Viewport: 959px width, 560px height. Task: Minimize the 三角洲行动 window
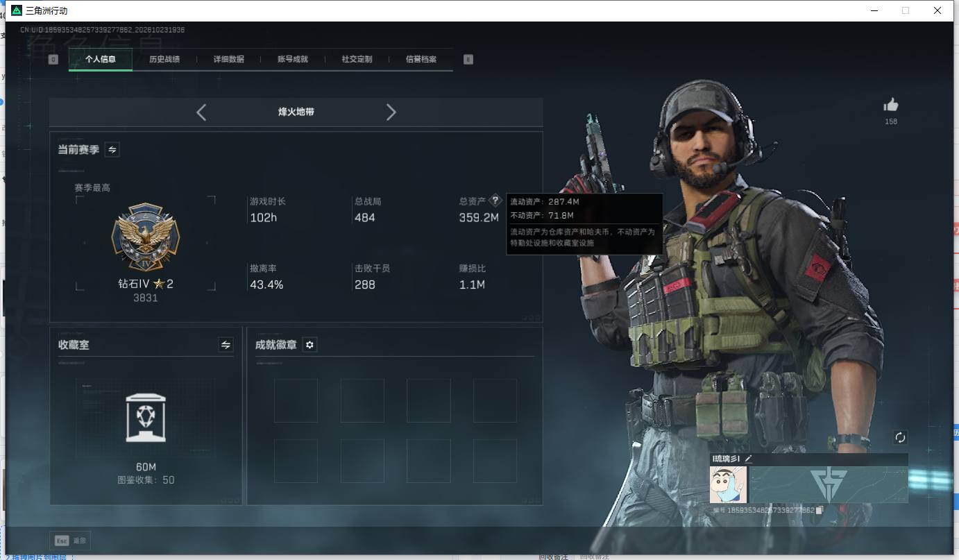(874, 10)
